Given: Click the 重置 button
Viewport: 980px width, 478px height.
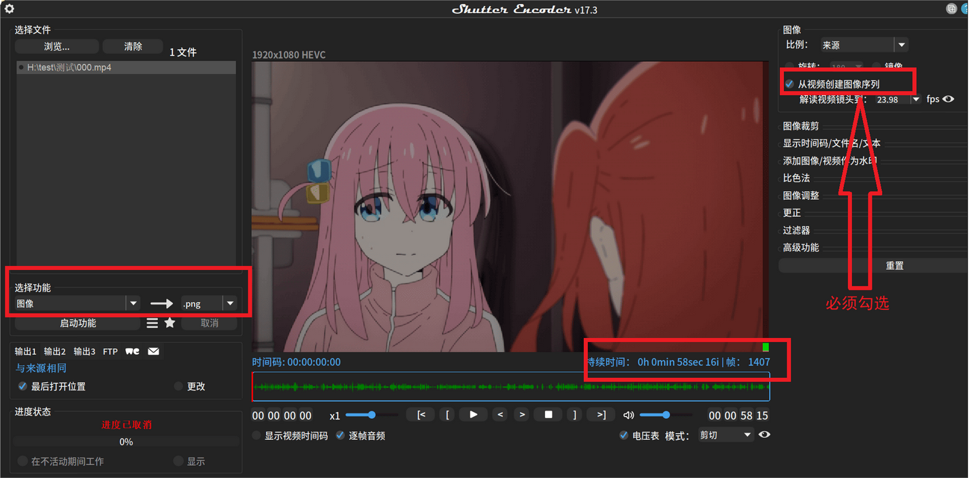Looking at the screenshot, I should point(894,265).
